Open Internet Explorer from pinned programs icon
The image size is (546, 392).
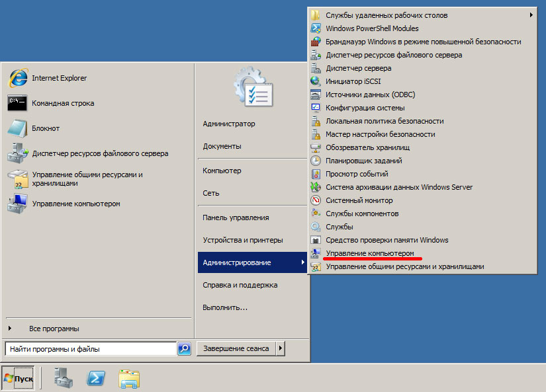tap(18, 78)
